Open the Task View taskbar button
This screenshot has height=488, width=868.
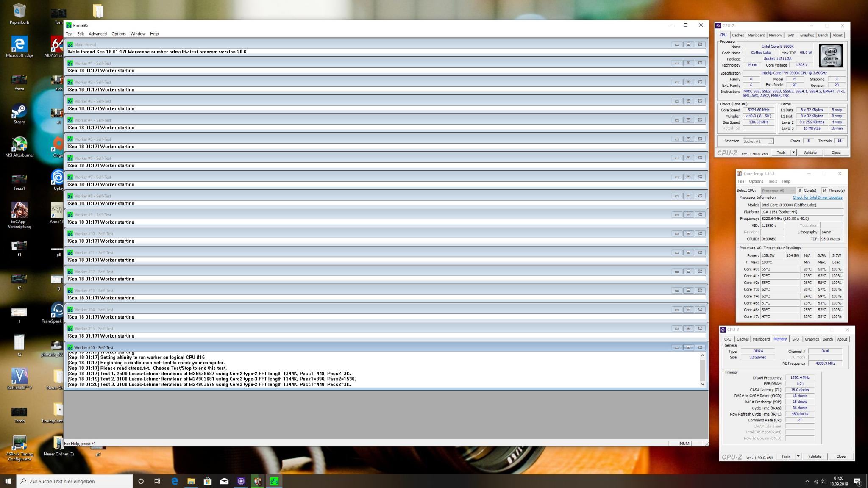click(157, 481)
